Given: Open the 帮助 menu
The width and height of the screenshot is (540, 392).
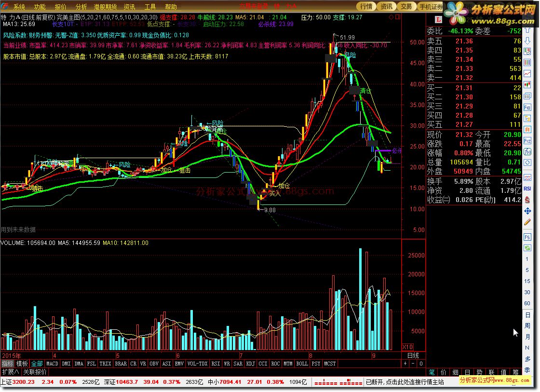Looking at the screenshot, I should (x=171, y=7).
